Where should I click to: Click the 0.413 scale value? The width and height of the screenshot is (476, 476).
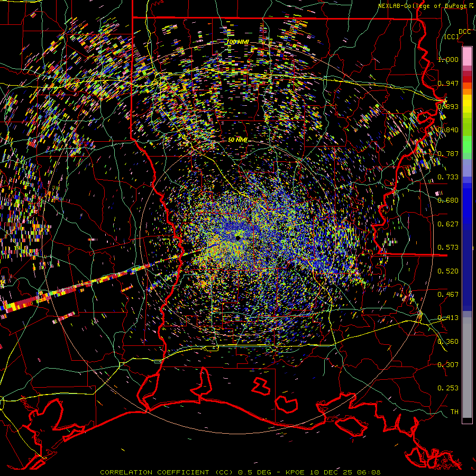pyautogui.click(x=448, y=318)
